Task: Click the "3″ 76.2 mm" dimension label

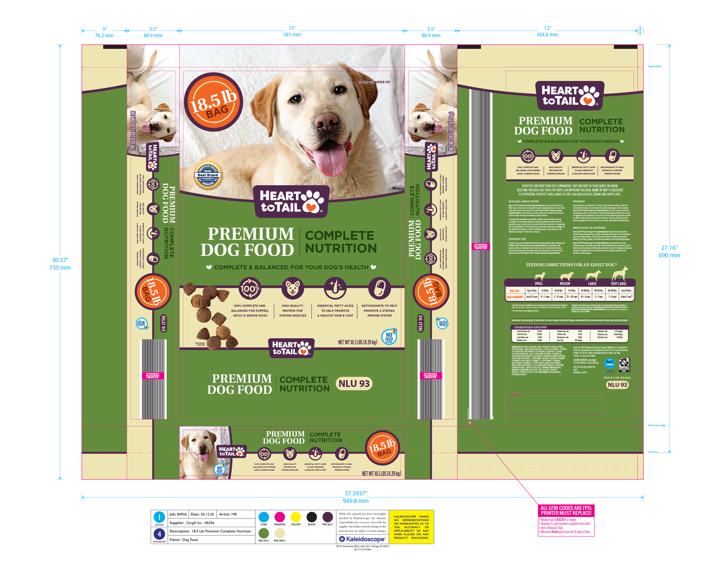Action: point(104,32)
